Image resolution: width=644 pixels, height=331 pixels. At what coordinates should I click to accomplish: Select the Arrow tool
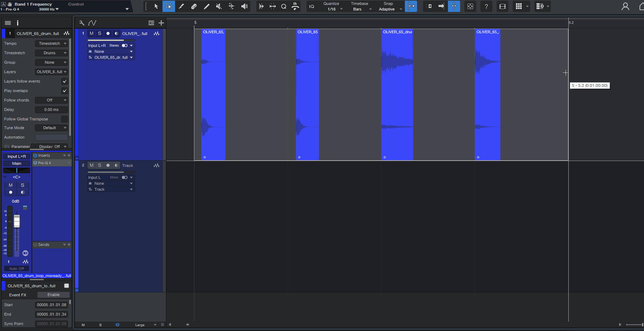coord(156,6)
